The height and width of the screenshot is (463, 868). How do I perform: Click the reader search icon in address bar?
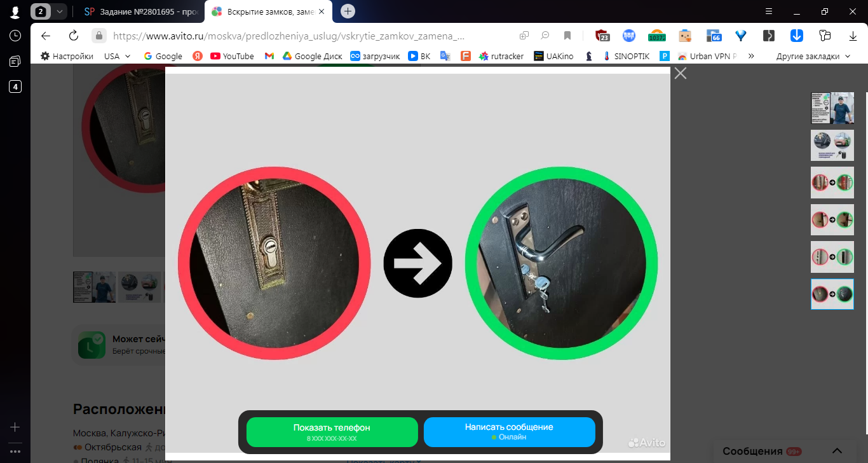tap(545, 36)
